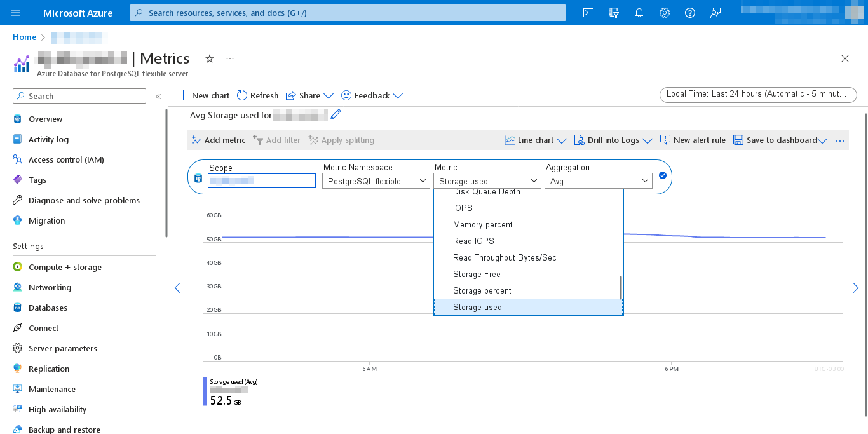
Task: Refresh the metrics chart
Action: point(257,95)
